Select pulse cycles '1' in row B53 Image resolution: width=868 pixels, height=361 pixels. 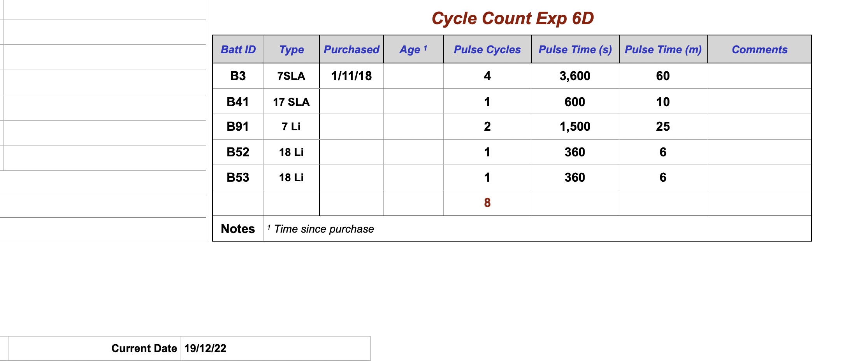[487, 177]
